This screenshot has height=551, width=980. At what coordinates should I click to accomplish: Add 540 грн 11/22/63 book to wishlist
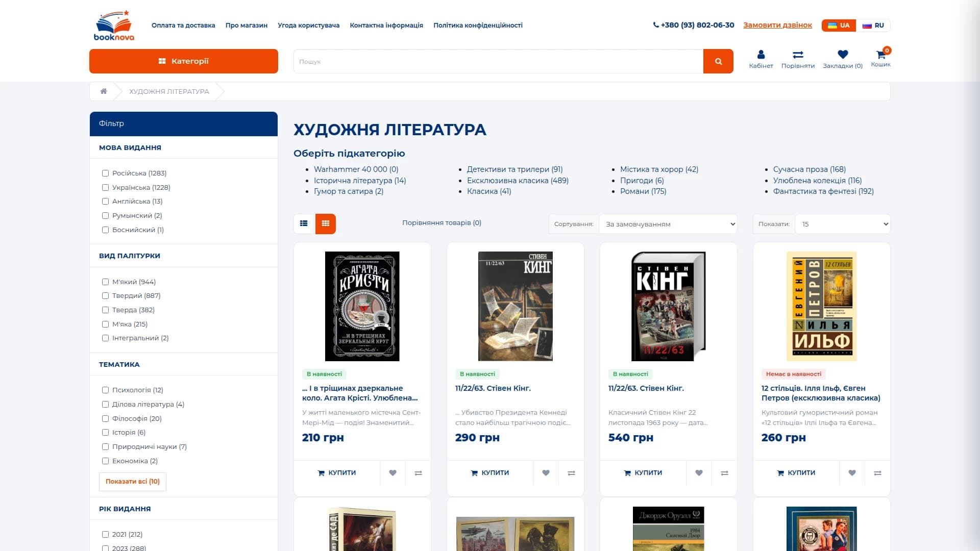pyautogui.click(x=699, y=473)
